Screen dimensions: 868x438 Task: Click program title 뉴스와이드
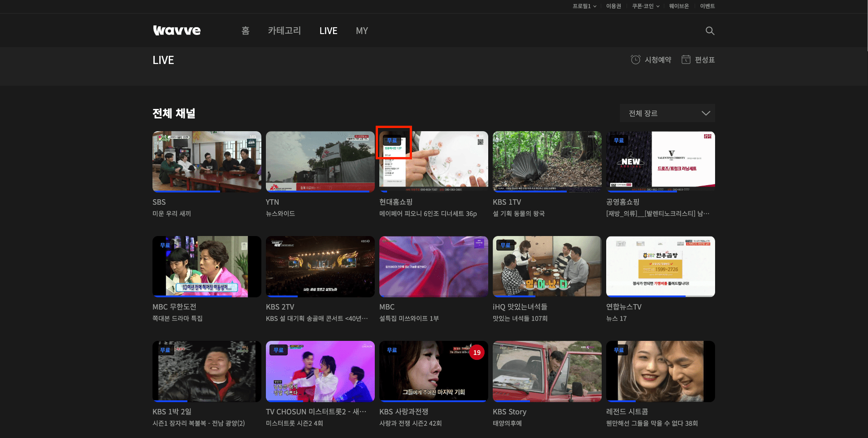point(280,214)
